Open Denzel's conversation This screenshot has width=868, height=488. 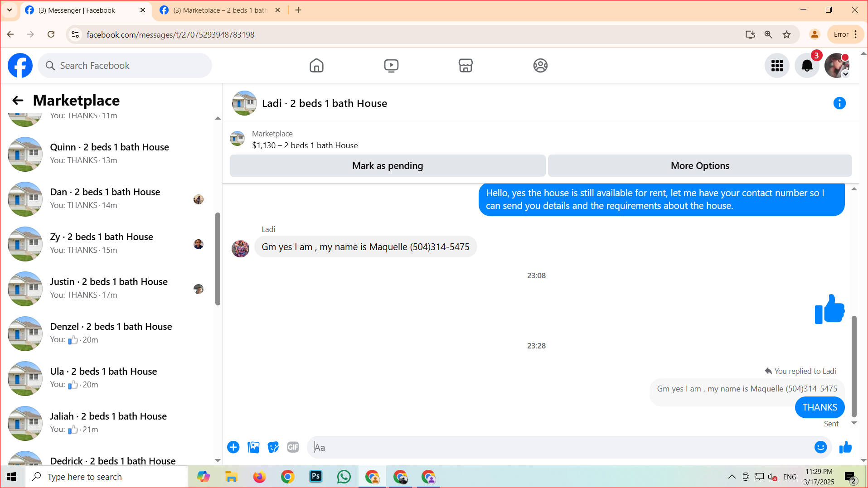click(109, 333)
